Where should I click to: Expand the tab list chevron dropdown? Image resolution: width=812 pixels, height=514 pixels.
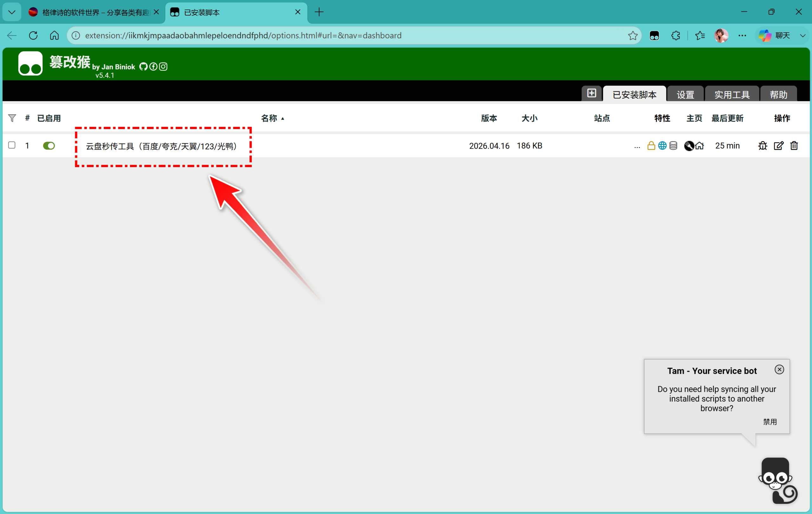tap(12, 12)
